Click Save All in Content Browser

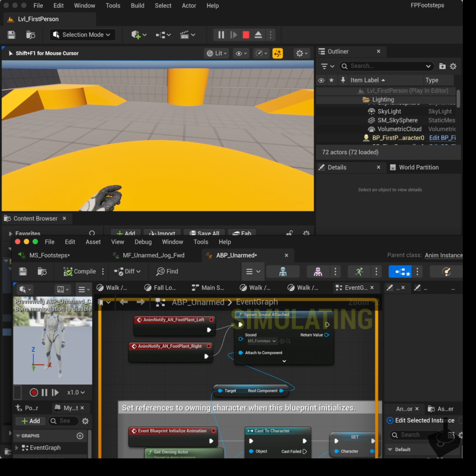pyautogui.click(x=205, y=233)
